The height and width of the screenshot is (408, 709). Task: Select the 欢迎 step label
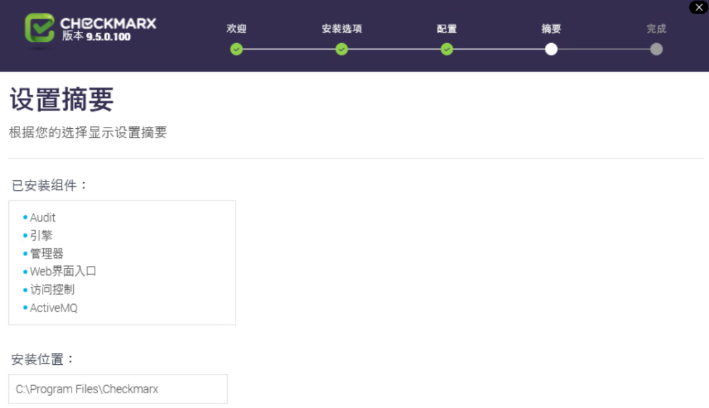coord(236,29)
